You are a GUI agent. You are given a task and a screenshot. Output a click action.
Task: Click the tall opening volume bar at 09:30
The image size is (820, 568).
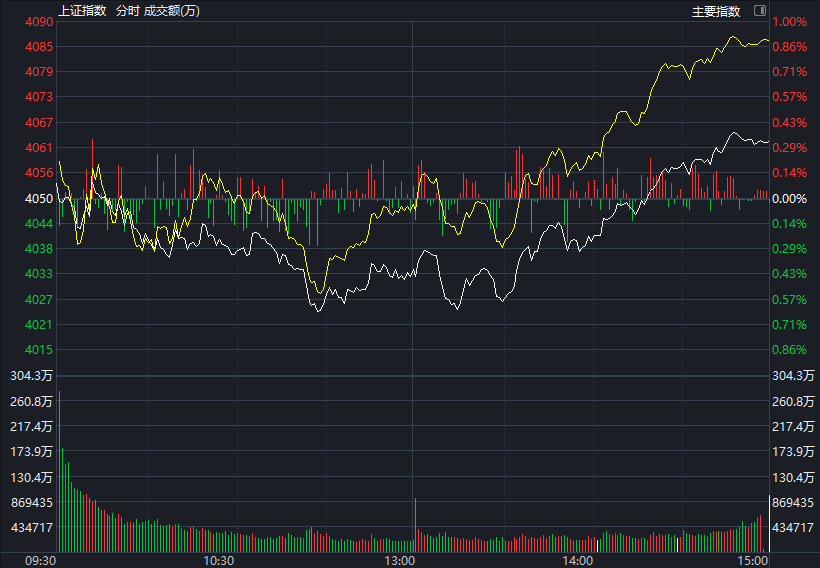click(x=59, y=470)
